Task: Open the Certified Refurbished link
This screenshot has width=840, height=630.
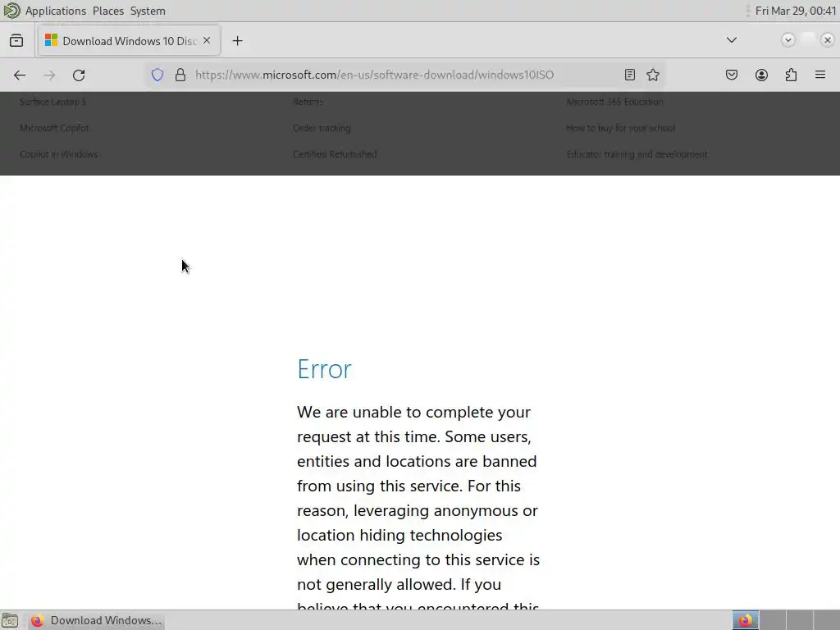Action: pyautogui.click(x=335, y=154)
